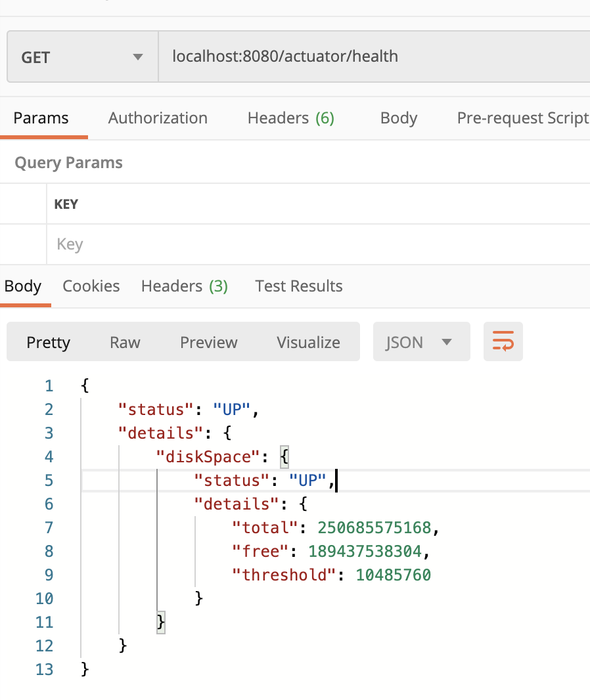
Task: Open the JSON format dropdown
Action: coord(421,342)
